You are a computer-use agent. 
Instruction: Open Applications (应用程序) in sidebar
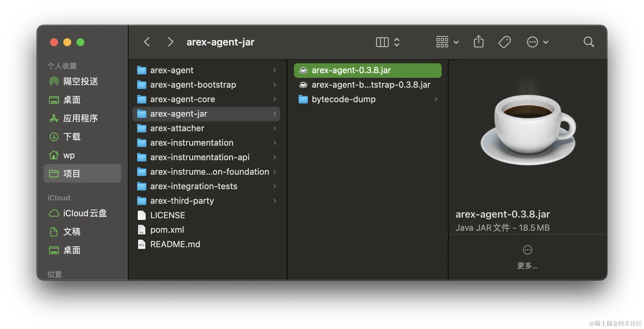(x=80, y=118)
